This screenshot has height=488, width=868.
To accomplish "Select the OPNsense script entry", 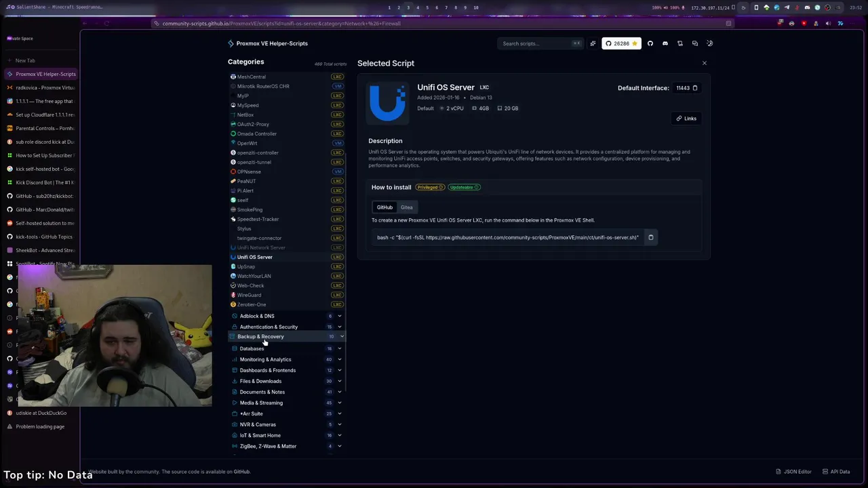I will tap(288, 171).
